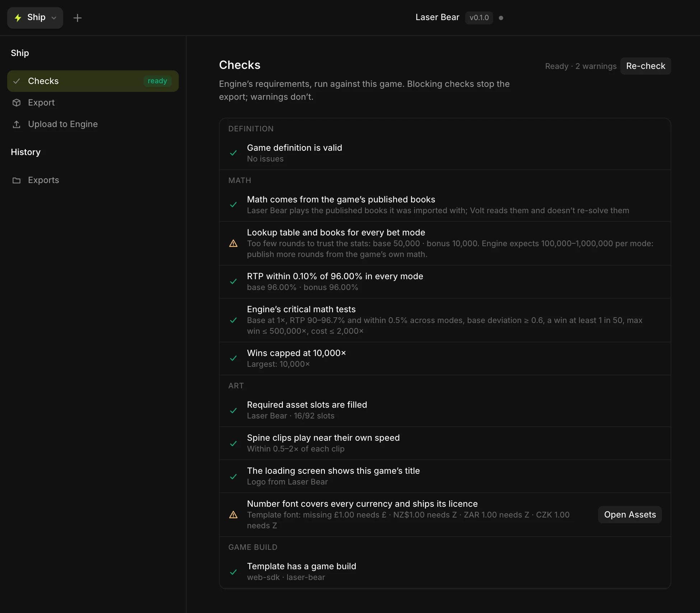Click check icon for Game definition is valid

[233, 153]
